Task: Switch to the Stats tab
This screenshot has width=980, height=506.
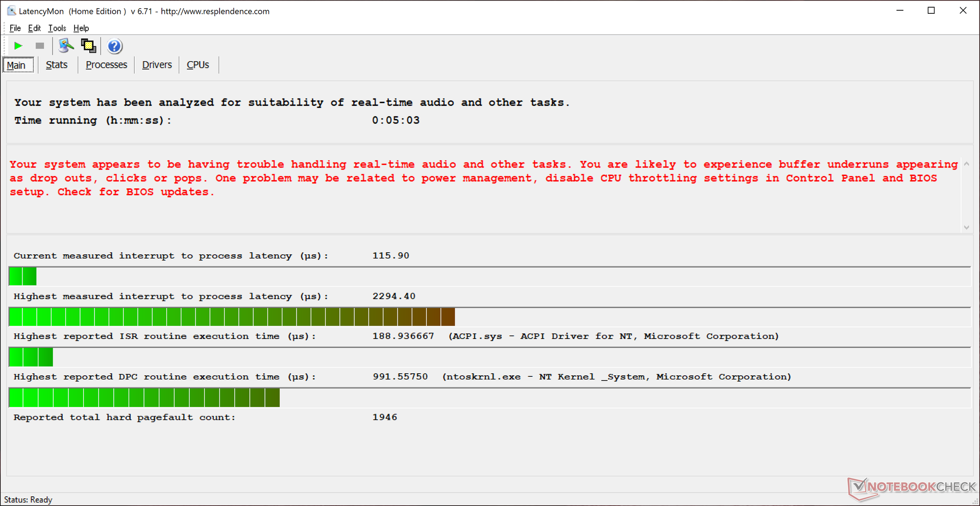Action: pos(57,65)
